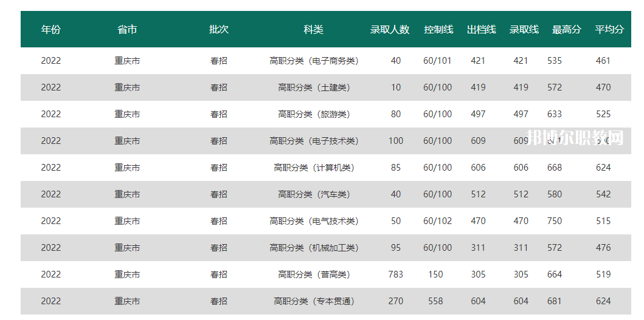Image resolution: width=644 pixels, height=320 pixels.
Task: Click the control line value 60/101
Action: coord(437,61)
